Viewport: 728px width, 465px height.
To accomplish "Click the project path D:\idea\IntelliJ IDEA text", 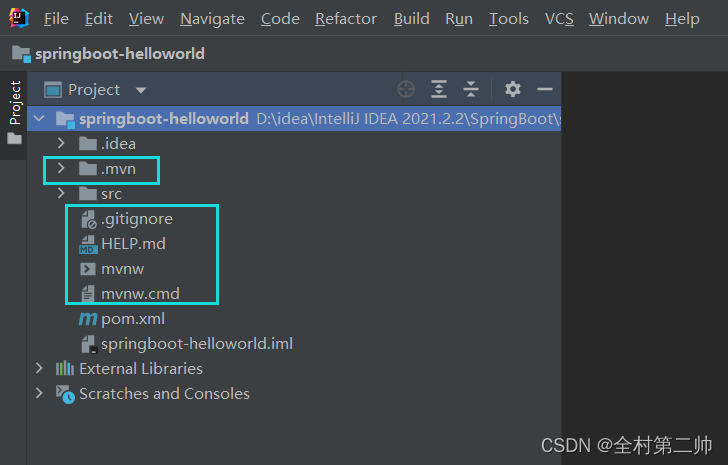I will (x=409, y=119).
